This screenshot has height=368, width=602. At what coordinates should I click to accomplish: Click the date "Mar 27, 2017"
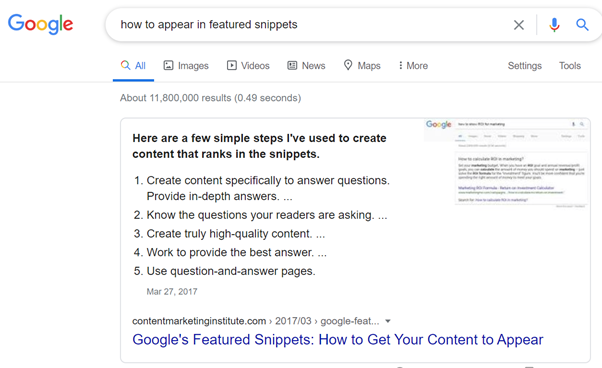click(172, 292)
